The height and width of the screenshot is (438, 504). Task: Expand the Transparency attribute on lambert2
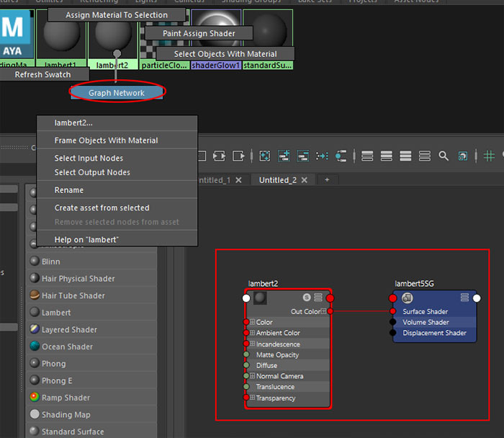[x=253, y=398]
